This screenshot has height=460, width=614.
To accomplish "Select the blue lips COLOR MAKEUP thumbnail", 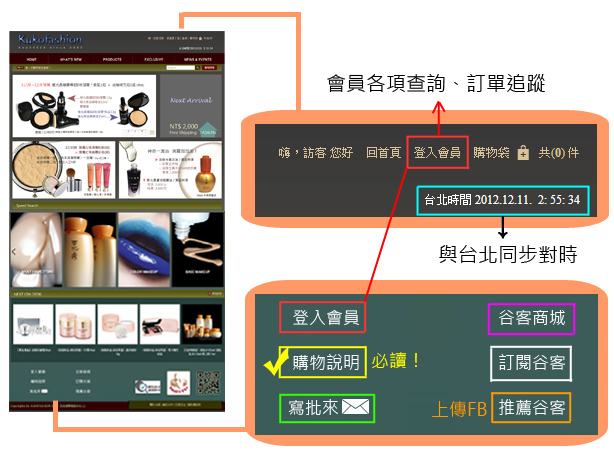I will pos(142,249).
